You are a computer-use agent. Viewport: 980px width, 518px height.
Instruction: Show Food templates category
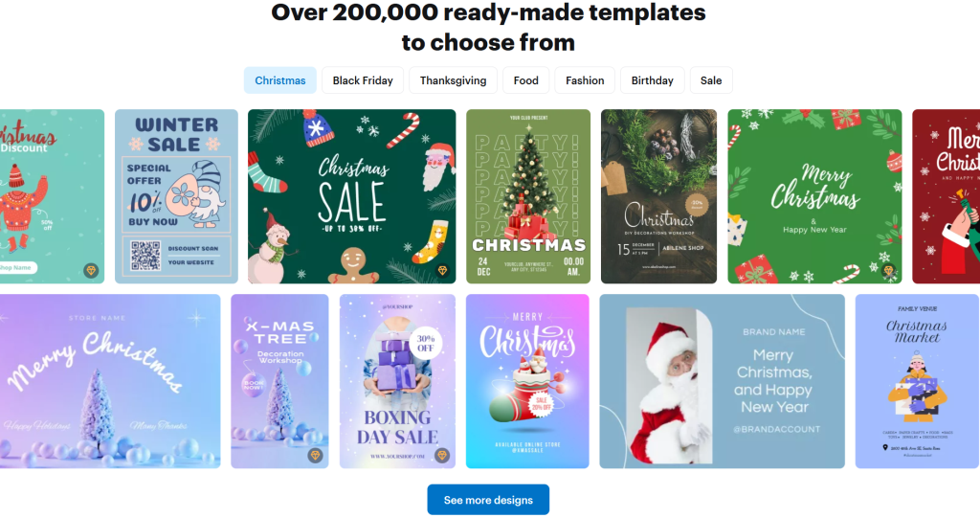click(525, 80)
